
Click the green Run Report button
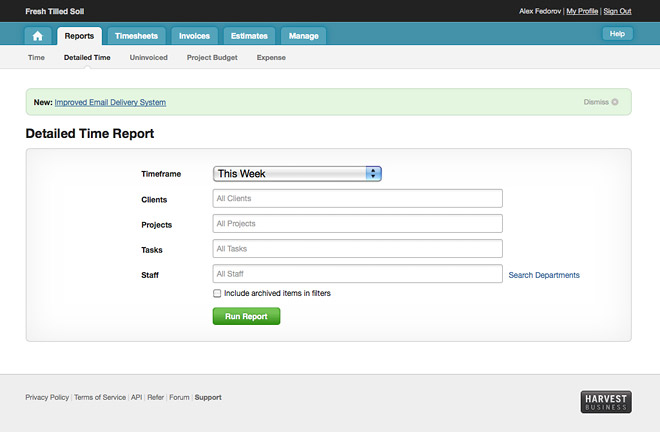pos(246,316)
